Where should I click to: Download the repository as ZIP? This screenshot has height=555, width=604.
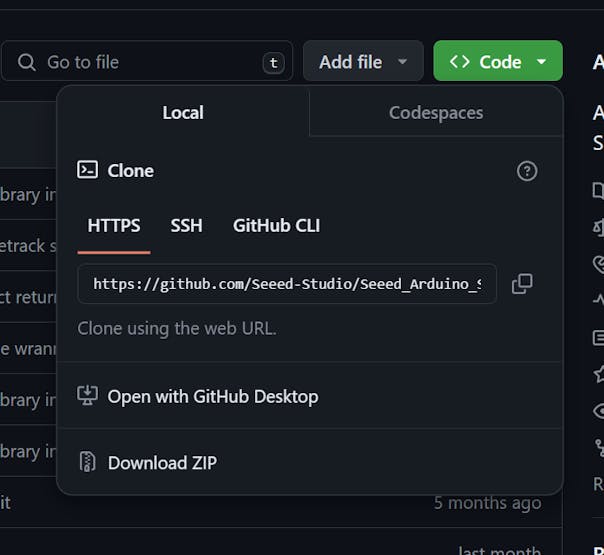coord(162,462)
